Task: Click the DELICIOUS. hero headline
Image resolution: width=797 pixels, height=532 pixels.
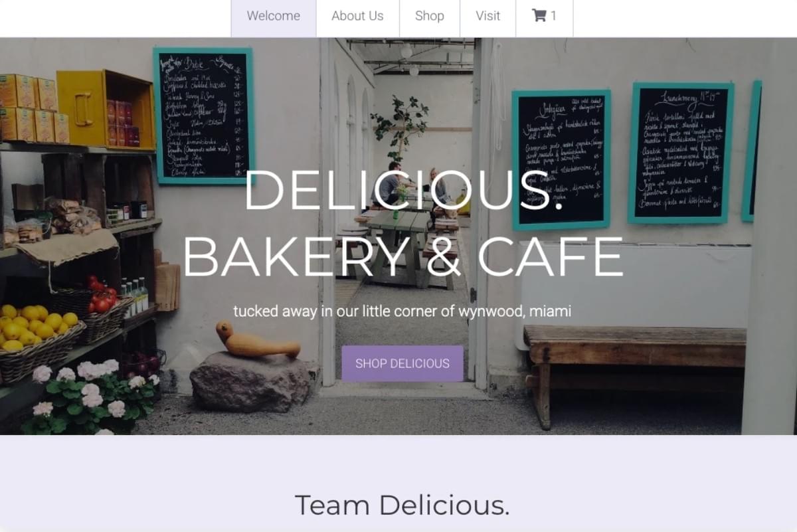Action: [x=404, y=191]
